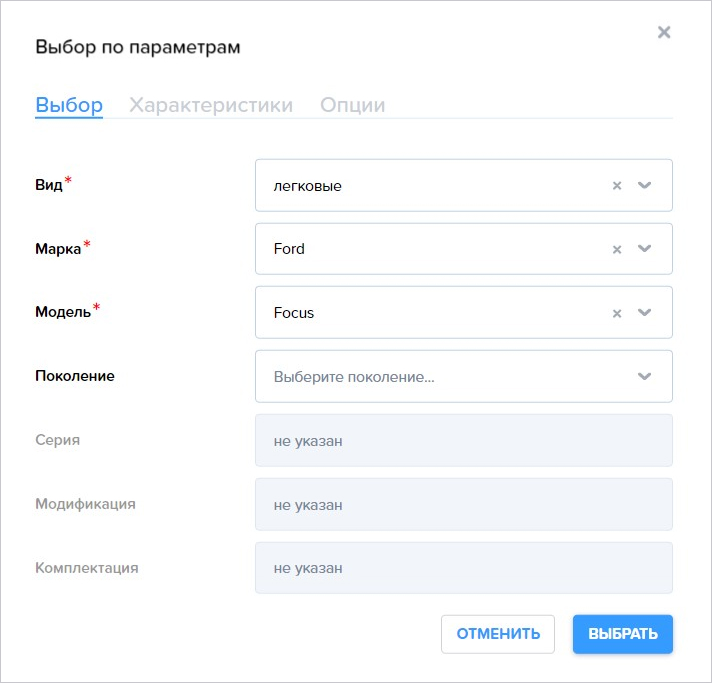Click the Focus text in Модель field
Viewport: 712px width, 683px height.
(293, 313)
